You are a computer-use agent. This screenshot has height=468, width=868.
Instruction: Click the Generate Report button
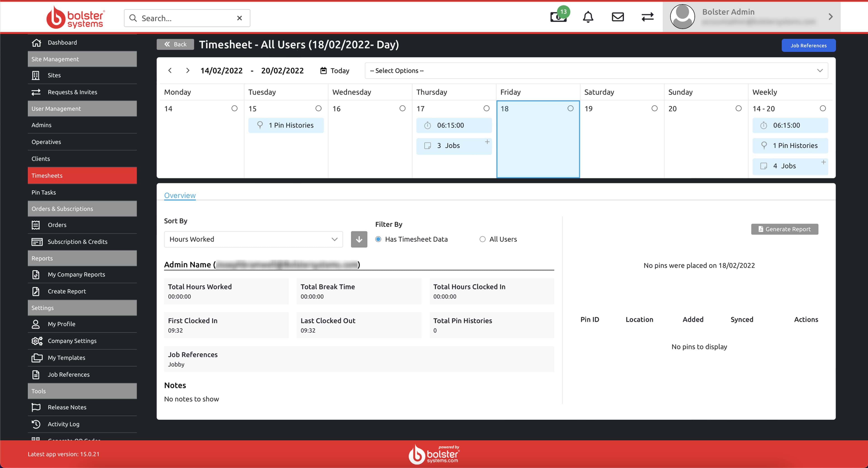(x=784, y=229)
